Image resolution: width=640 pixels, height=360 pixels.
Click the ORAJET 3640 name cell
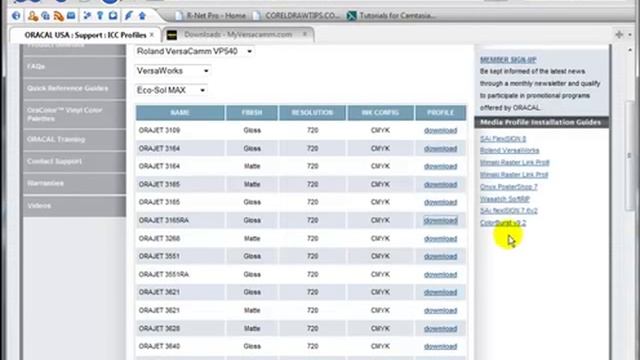(180, 347)
